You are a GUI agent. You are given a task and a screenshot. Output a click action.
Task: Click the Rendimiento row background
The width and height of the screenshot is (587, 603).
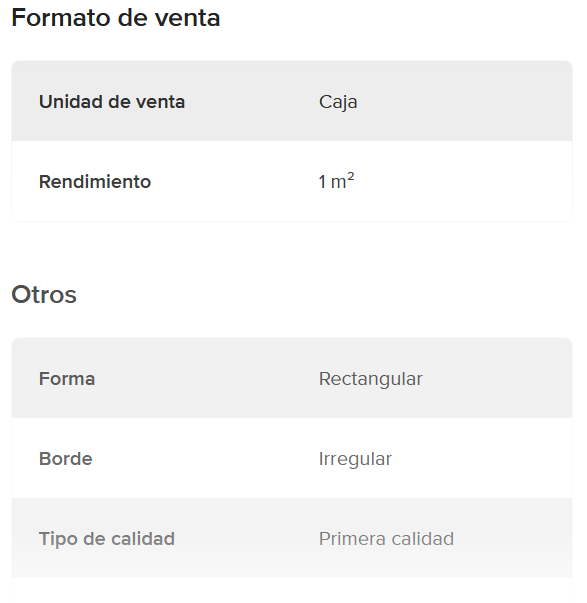pos(292,181)
